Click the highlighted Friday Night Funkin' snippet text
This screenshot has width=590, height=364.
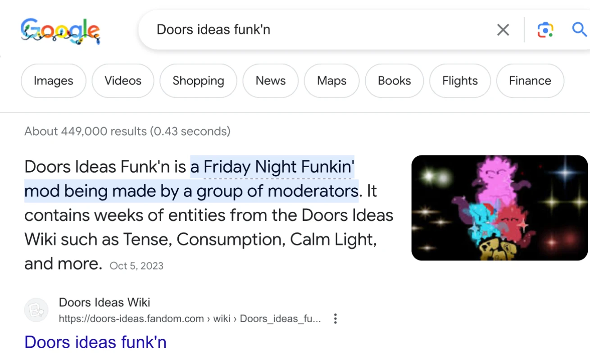tap(272, 167)
